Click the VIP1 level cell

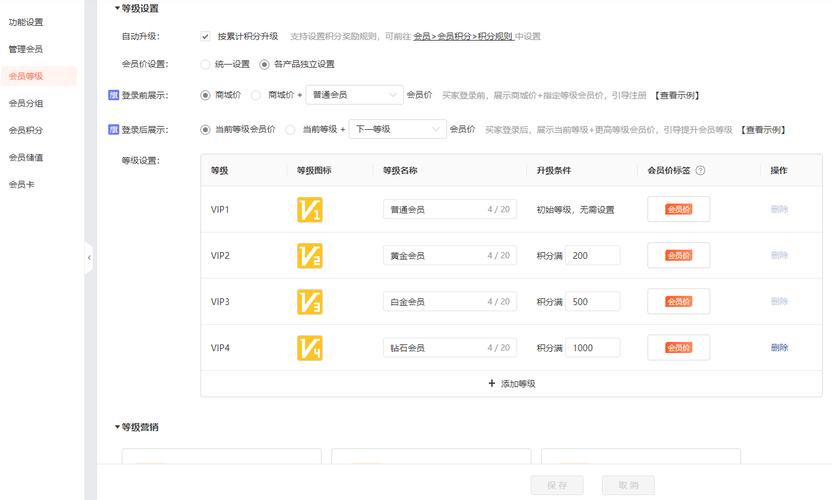coord(220,210)
